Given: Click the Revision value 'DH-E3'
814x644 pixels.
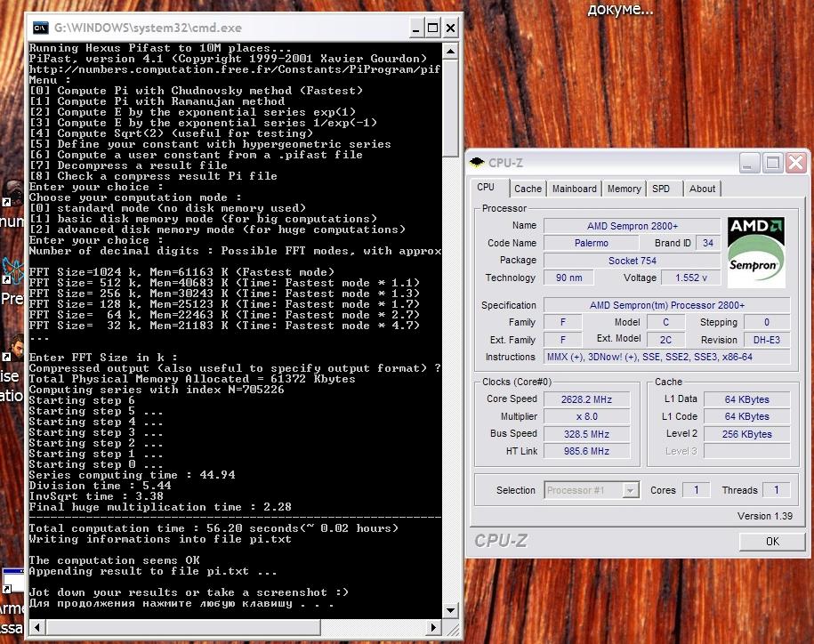Looking at the screenshot, I should point(767,340).
